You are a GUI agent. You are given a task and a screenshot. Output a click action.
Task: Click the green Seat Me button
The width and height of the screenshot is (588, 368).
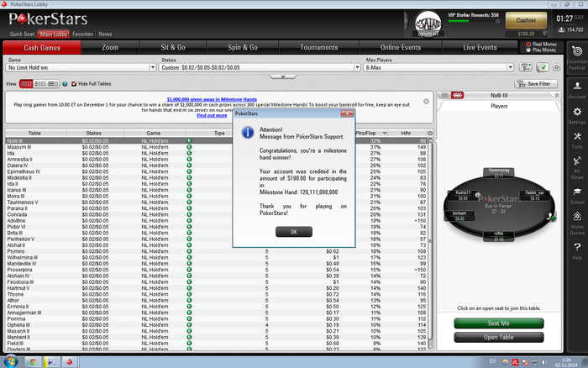498,323
